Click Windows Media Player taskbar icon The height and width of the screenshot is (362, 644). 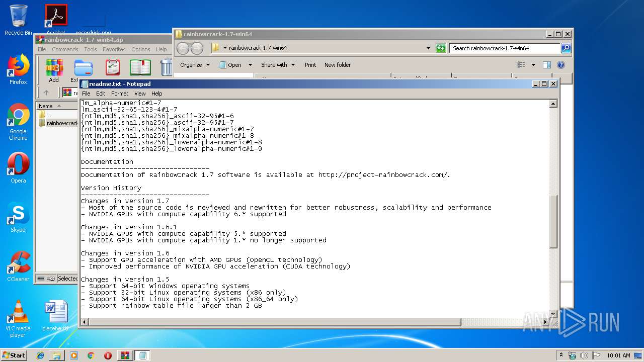pos(74,355)
